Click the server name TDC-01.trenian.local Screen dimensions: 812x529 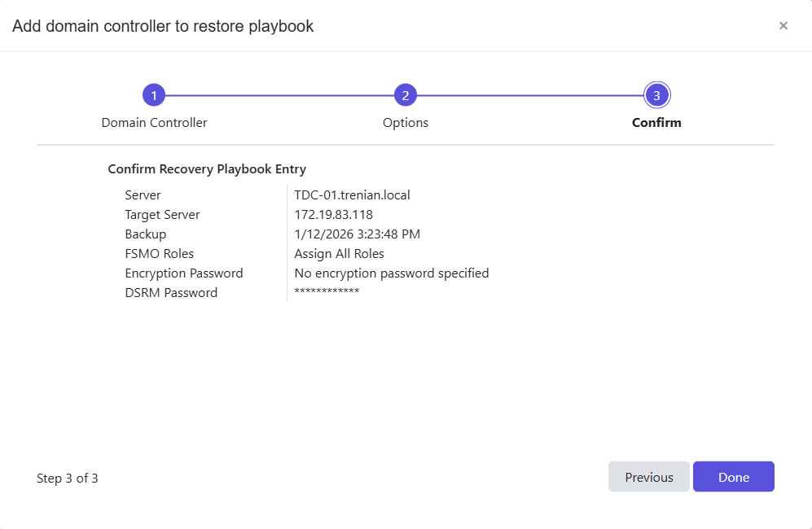pos(352,195)
